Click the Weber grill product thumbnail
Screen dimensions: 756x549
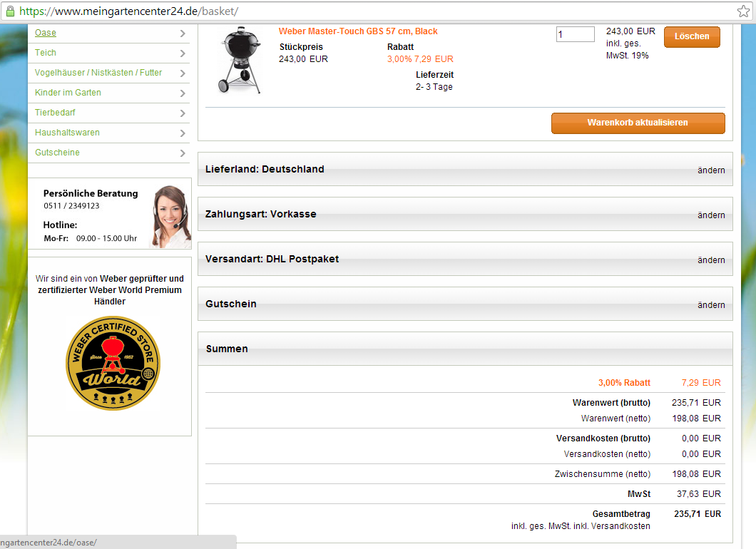[240, 60]
